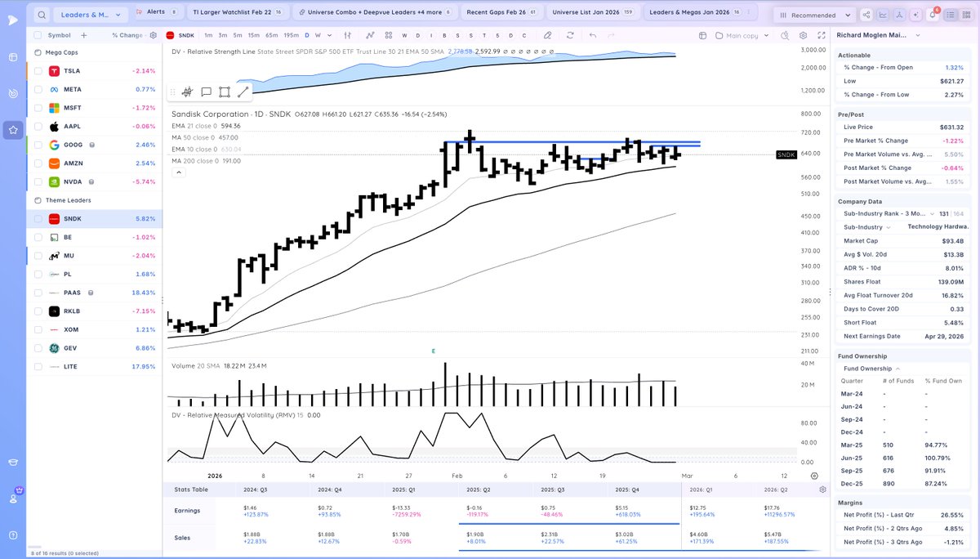The image size is (980, 559).
Task: Tick the checkbox beside NVDA
Action: (x=38, y=181)
